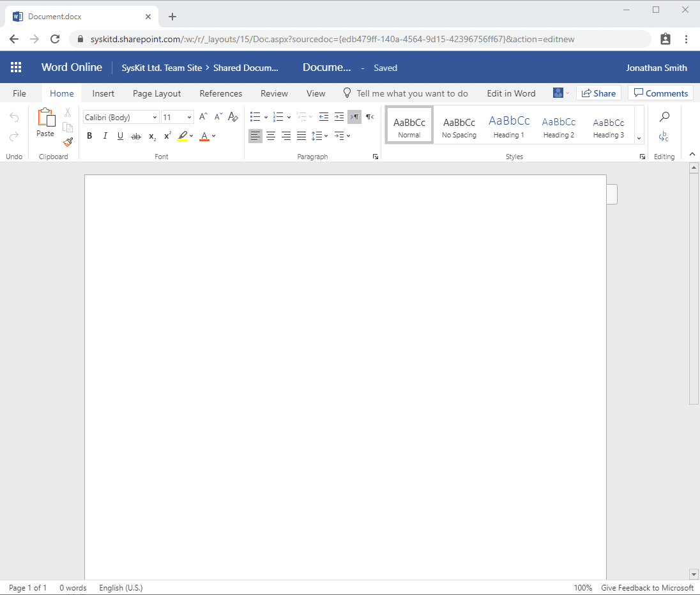The width and height of the screenshot is (700, 595).
Task: Go back in the browser
Action: click(14, 39)
